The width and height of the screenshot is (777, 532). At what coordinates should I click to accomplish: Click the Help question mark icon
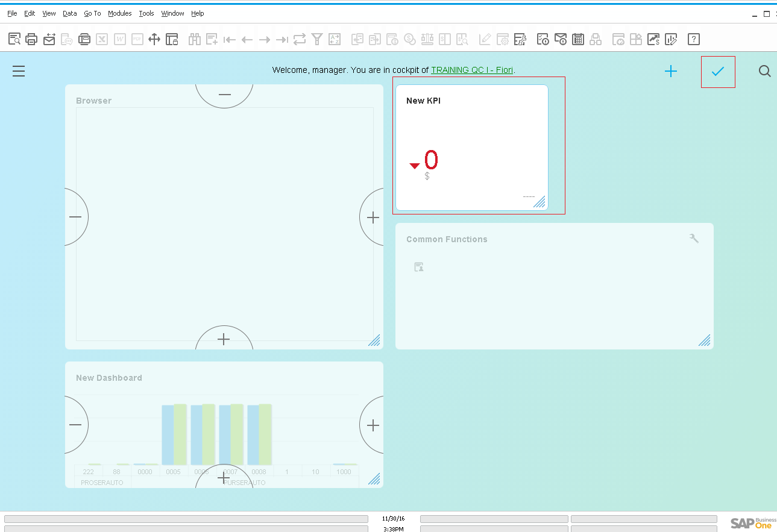[694, 39]
